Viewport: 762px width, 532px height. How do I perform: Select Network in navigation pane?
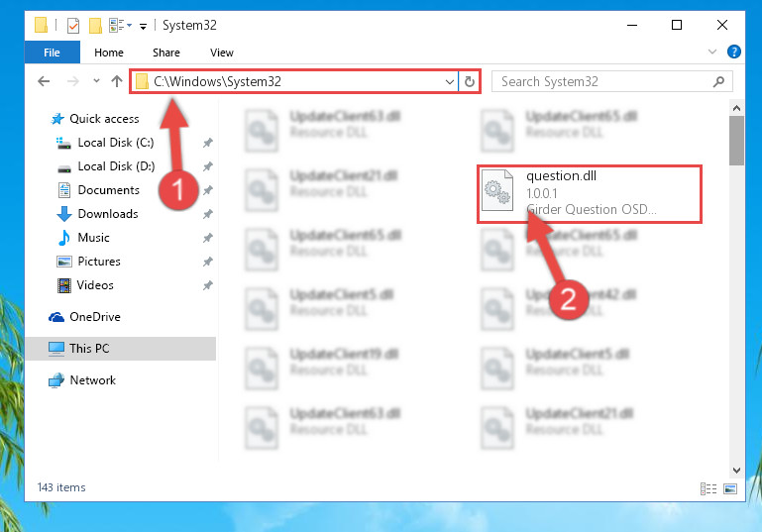[x=92, y=380]
